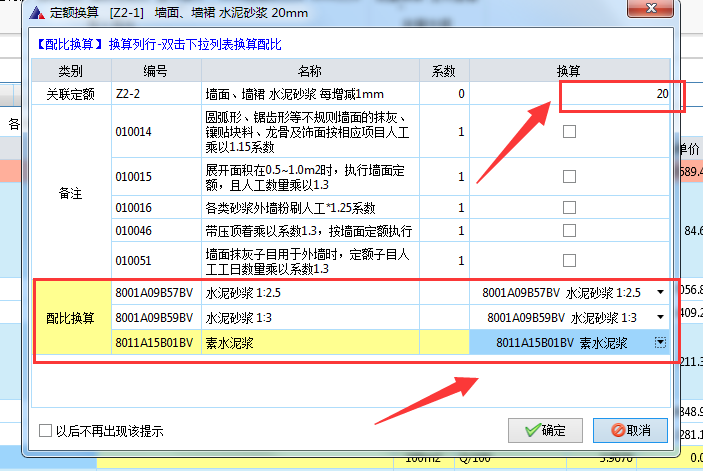This screenshot has height=471, width=703.
Task: Select code cell 010046
Action: (x=156, y=231)
